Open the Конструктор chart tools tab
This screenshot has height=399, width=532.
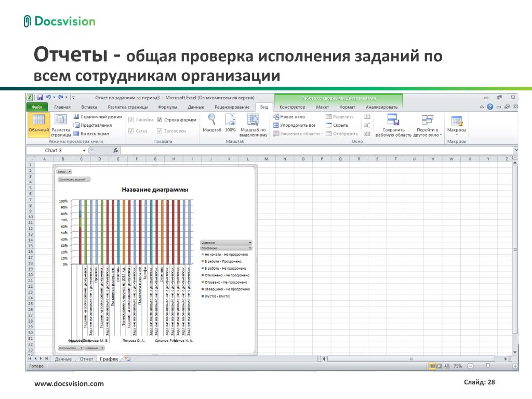292,107
